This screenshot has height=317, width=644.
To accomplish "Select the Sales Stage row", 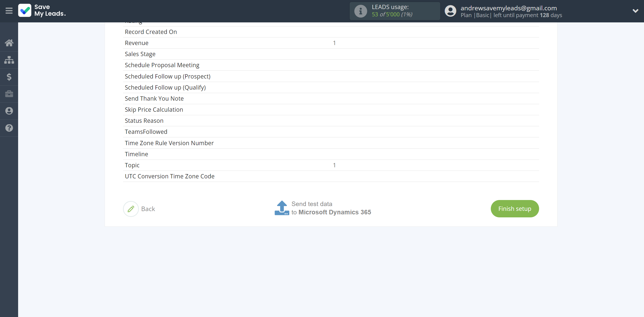I will click(331, 54).
